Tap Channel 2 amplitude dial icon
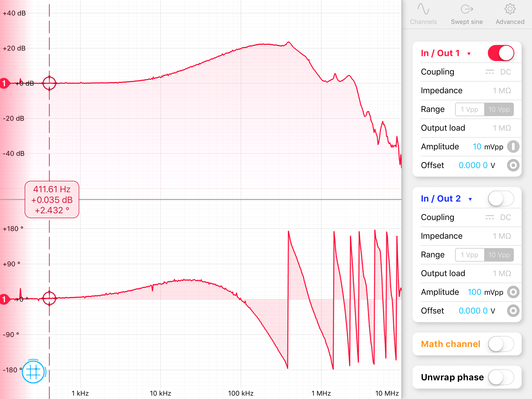Screen dimensions: 532x399 (x=513, y=292)
